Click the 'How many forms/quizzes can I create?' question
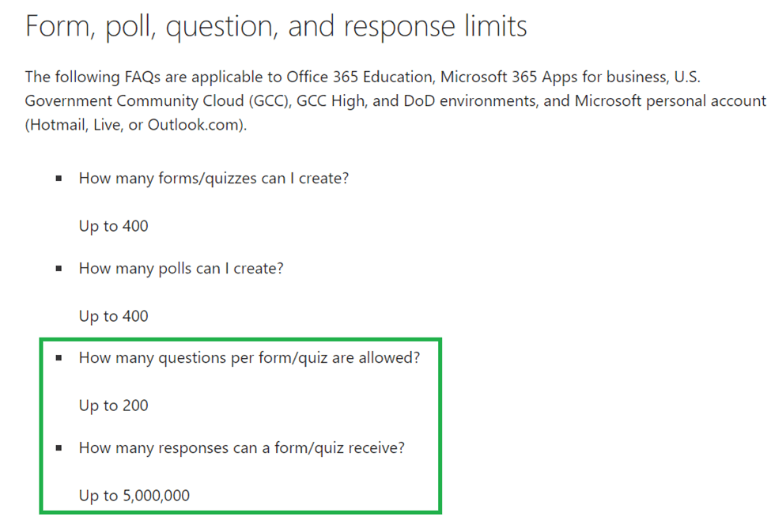Viewport: 771px width, 532px height. (214, 179)
